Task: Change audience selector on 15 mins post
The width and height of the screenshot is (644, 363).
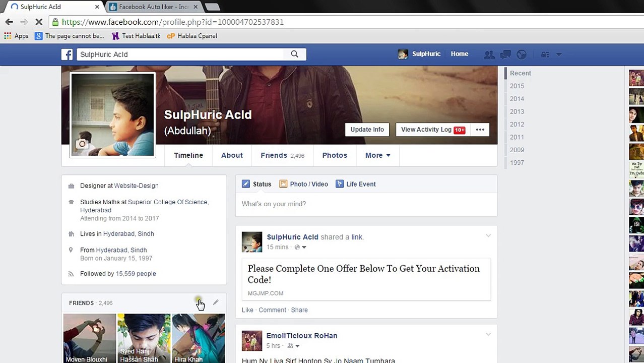Action: (300, 247)
